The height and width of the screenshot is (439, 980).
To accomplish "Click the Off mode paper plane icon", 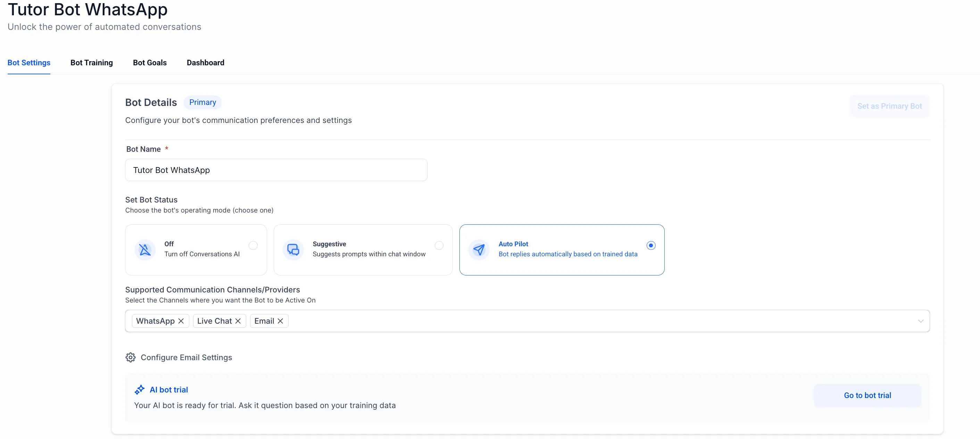I will coord(144,250).
